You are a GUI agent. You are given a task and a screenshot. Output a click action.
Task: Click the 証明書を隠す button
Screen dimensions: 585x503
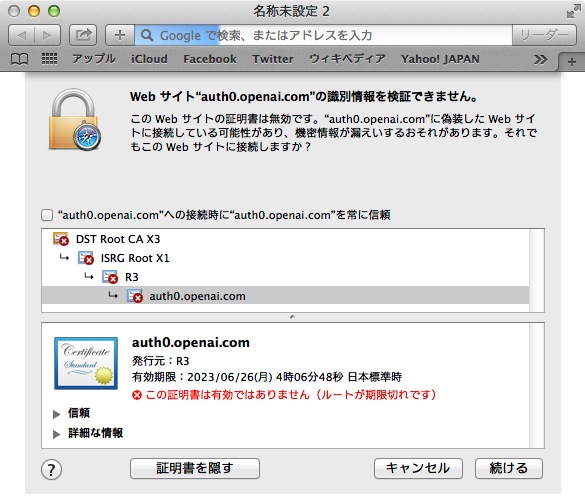pos(195,468)
